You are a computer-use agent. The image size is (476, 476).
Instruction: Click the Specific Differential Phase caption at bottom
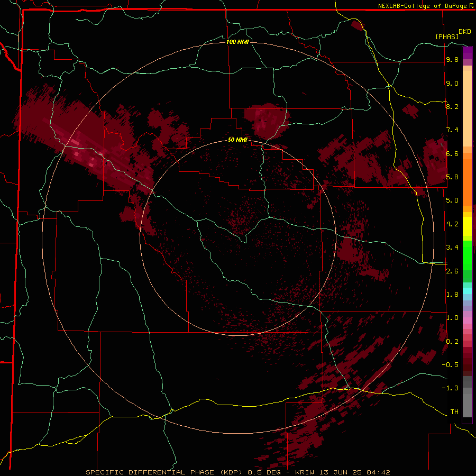pos(238,472)
